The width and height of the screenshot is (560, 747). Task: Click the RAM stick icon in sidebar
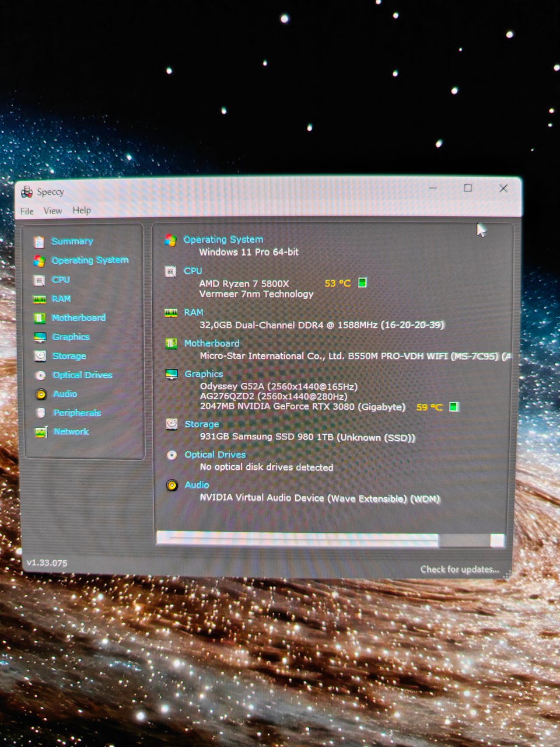39,299
